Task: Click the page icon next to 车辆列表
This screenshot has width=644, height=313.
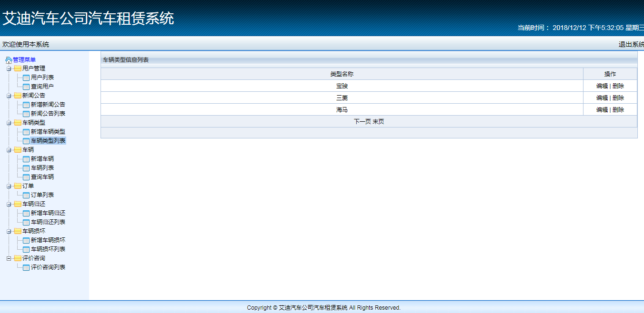Action: pos(26,168)
